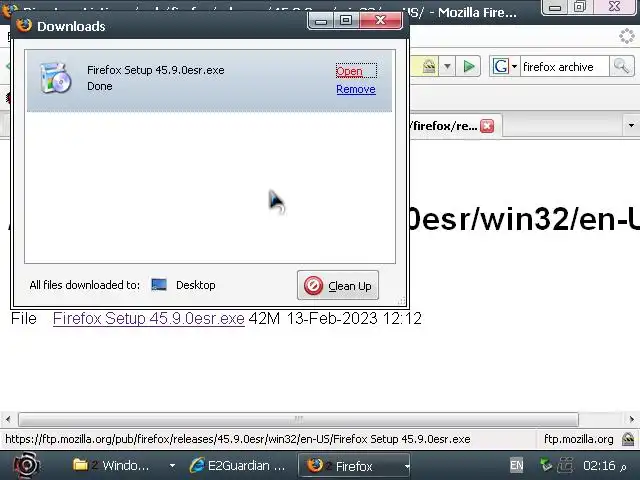Click the network tray icon
640x480 pixels.
[x=546, y=465]
